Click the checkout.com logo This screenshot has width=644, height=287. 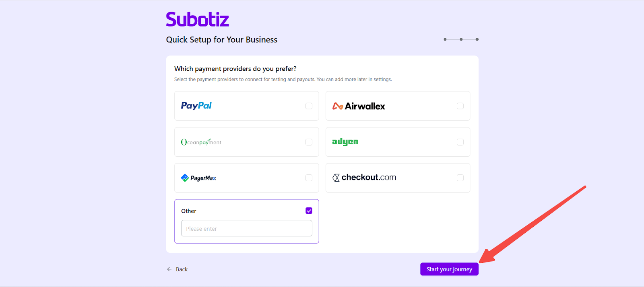pos(364,178)
